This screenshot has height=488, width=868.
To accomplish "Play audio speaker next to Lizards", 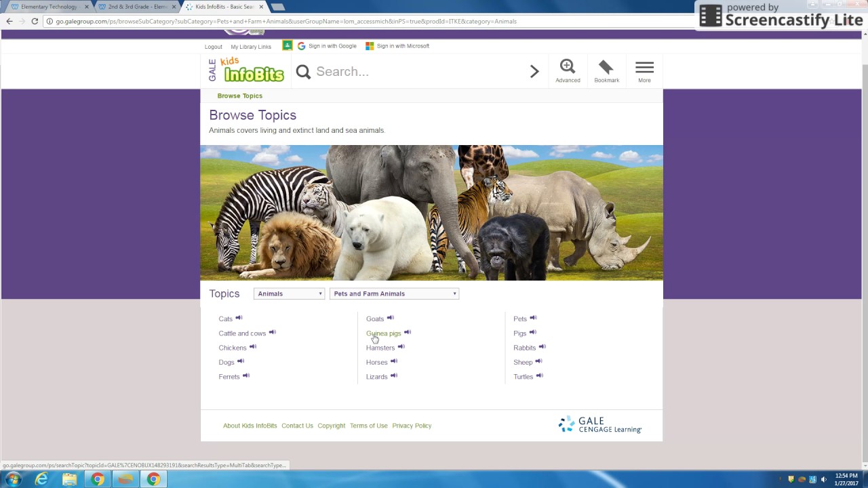I will (394, 375).
